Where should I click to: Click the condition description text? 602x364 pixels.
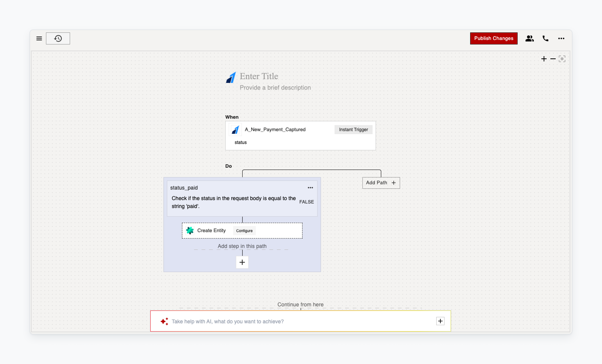pos(234,202)
